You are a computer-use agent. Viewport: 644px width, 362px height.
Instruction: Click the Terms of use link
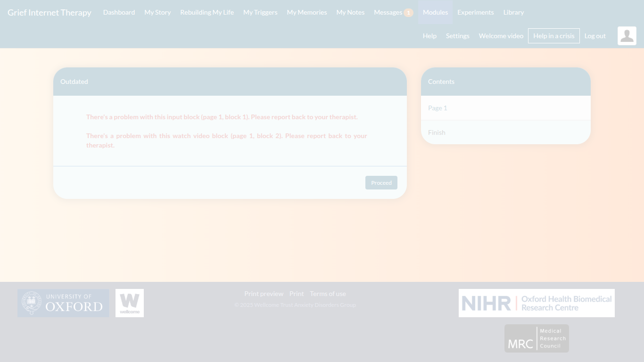pos(328,294)
